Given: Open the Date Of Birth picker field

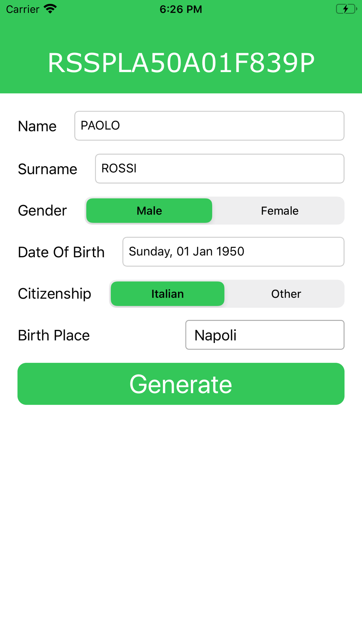Looking at the screenshot, I should pos(233,252).
